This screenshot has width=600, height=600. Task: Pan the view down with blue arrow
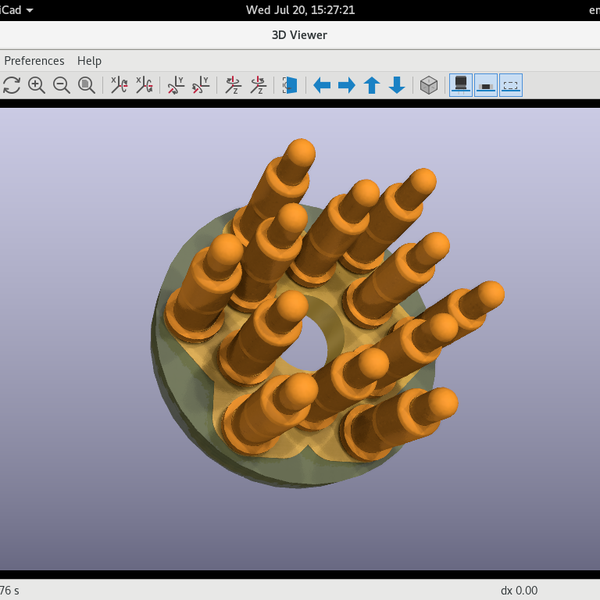[x=396, y=85]
